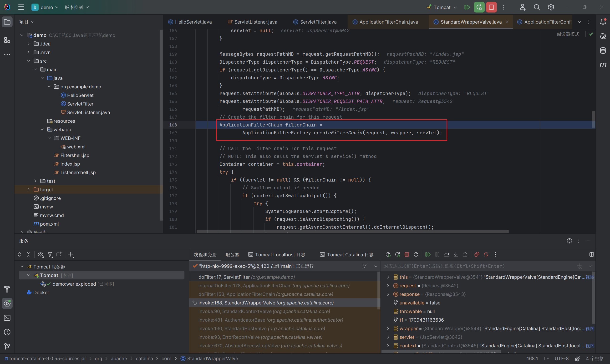Open the Terminal tool window
This screenshot has width=610, height=364.
(x=7, y=318)
